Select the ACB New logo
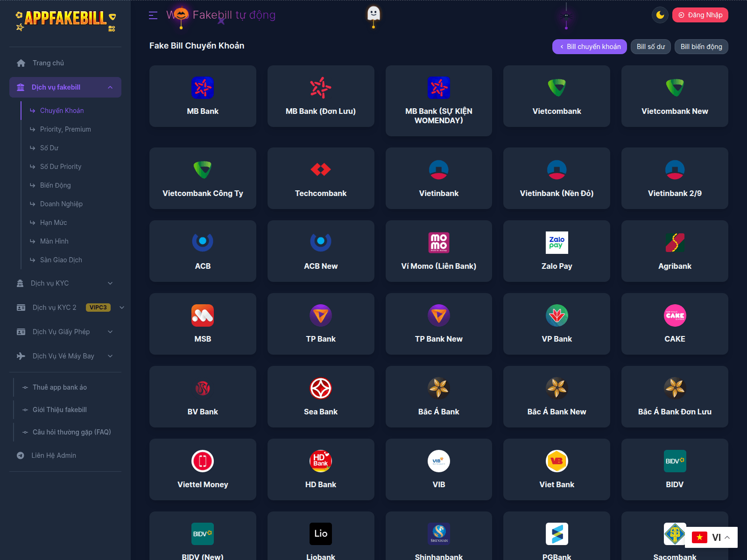This screenshot has width=747, height=560. [x=321, y=243]
